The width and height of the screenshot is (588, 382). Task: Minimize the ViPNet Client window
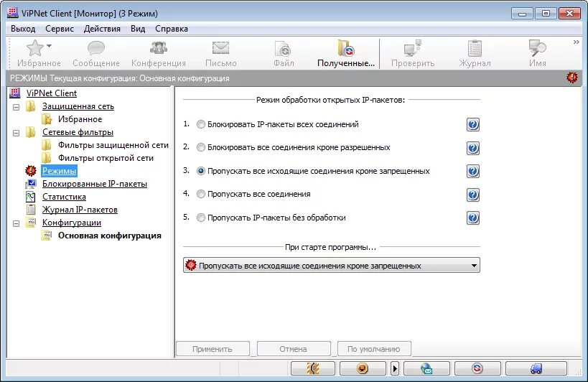(x=522, y=14)
